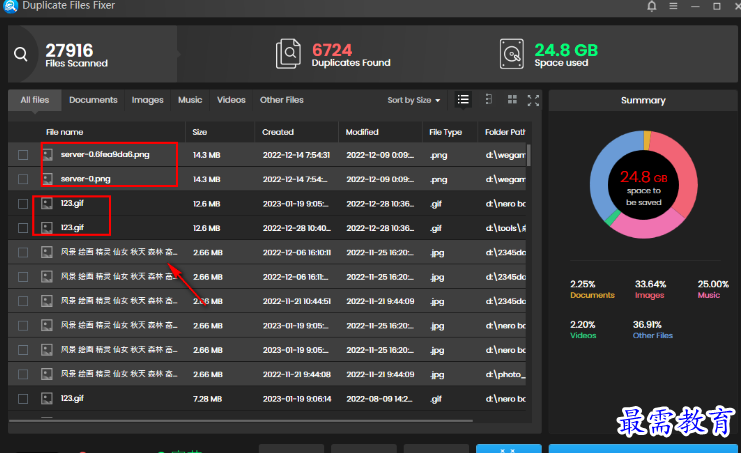This screenshot has height=453, width=741.
Task: Tick checkbox for 123.gif created 2023-01-19 9:05
Action: 23,204
